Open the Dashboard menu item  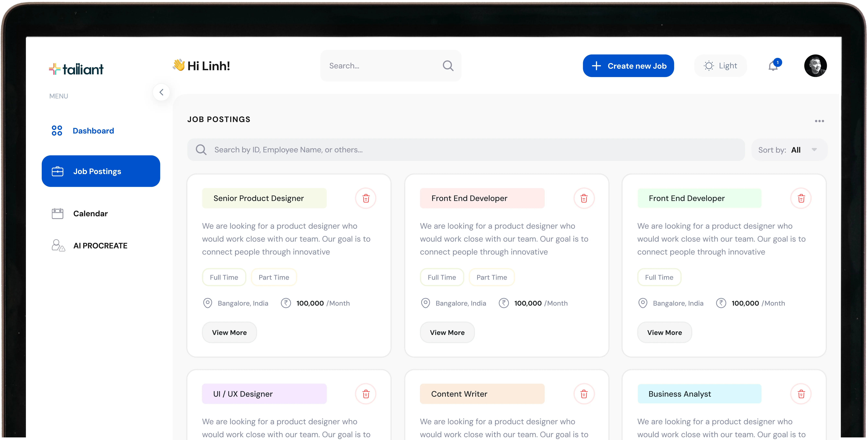point(83,131)
